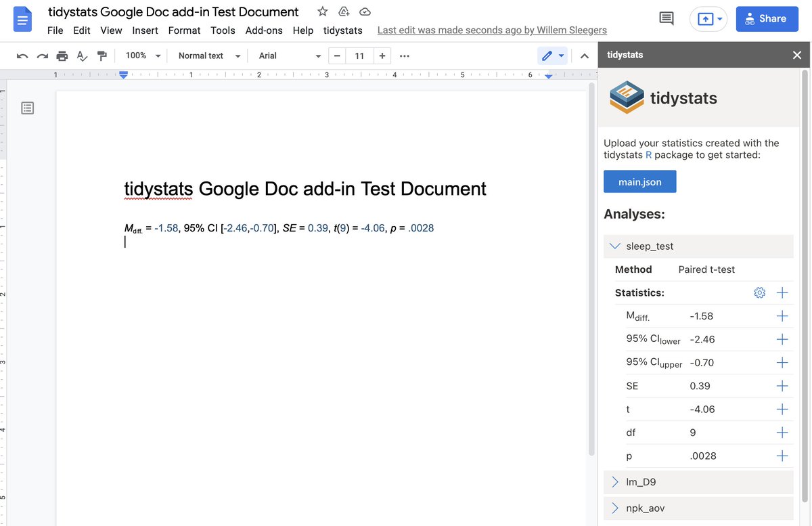Screen dimensions: 812x526
Task: Click the right indent marker on the ruler
Action: [x=549, y=76]
